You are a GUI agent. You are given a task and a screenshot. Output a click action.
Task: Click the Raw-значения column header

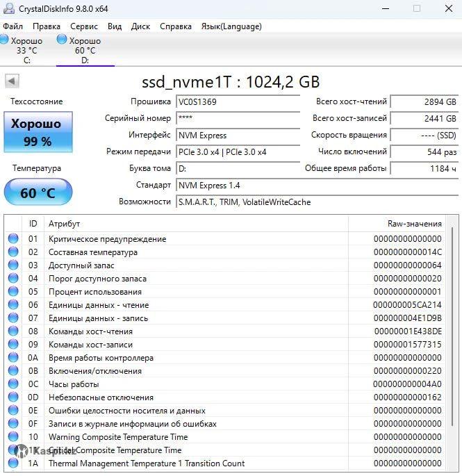click(414, 224)
